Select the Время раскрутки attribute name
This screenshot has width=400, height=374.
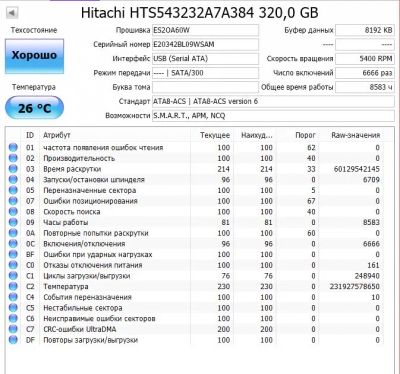72,169
